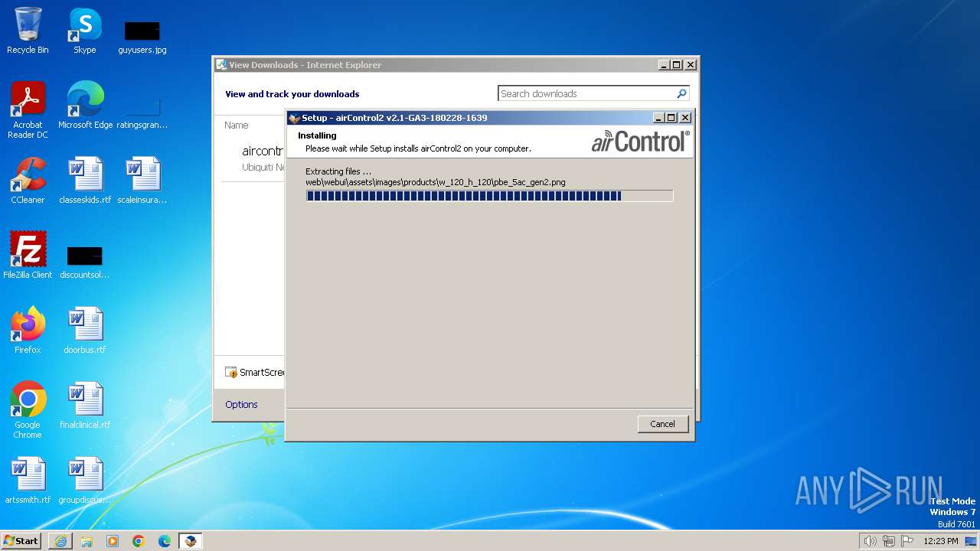This screenshot has height=551, width=980.
Task: Click the SmartScreen shield icon
Action: point(231,373)
